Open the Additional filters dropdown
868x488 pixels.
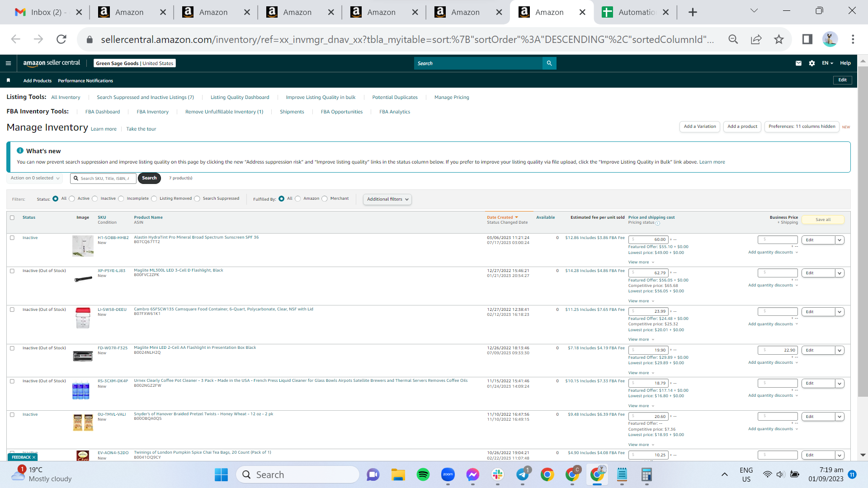[387, 199]
